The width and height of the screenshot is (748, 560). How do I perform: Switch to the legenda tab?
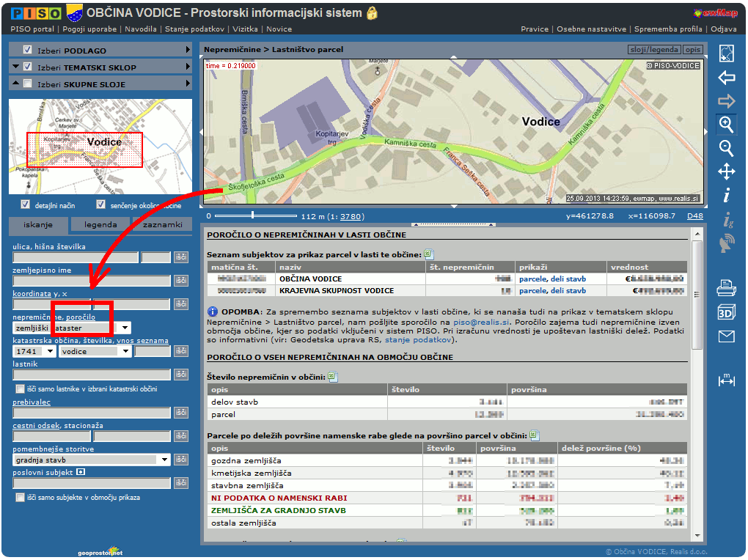click(100, 225)
